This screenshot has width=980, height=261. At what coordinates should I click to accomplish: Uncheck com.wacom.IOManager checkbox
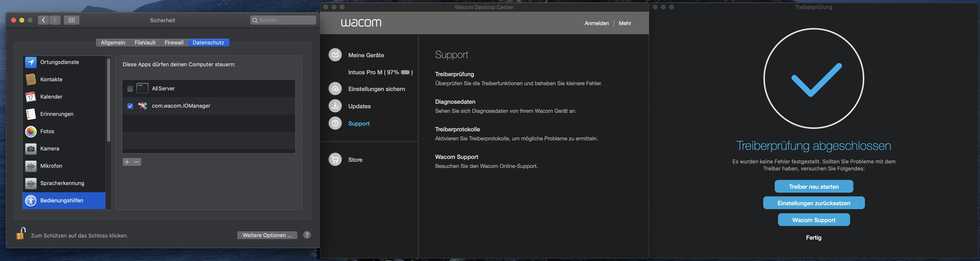(x=130, y=106)
